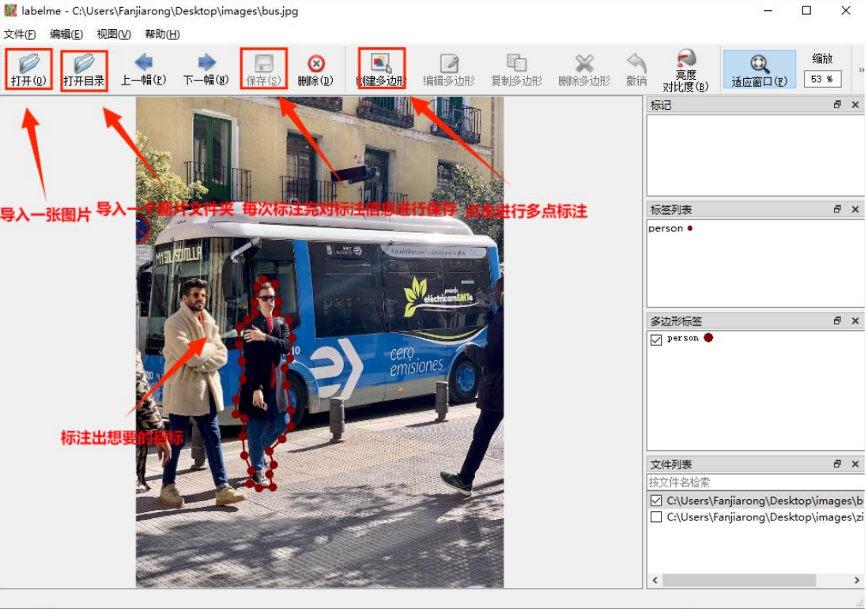Screen dimensions: 868x609
Task: Select the Create Polygons (创建多边形) tool
Action: pos(381,70)
